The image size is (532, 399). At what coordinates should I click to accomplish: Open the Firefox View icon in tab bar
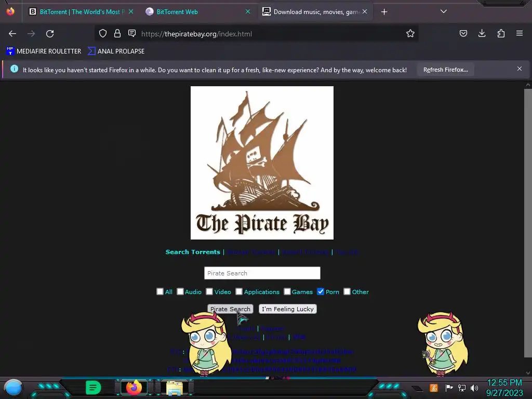[10, 11]
